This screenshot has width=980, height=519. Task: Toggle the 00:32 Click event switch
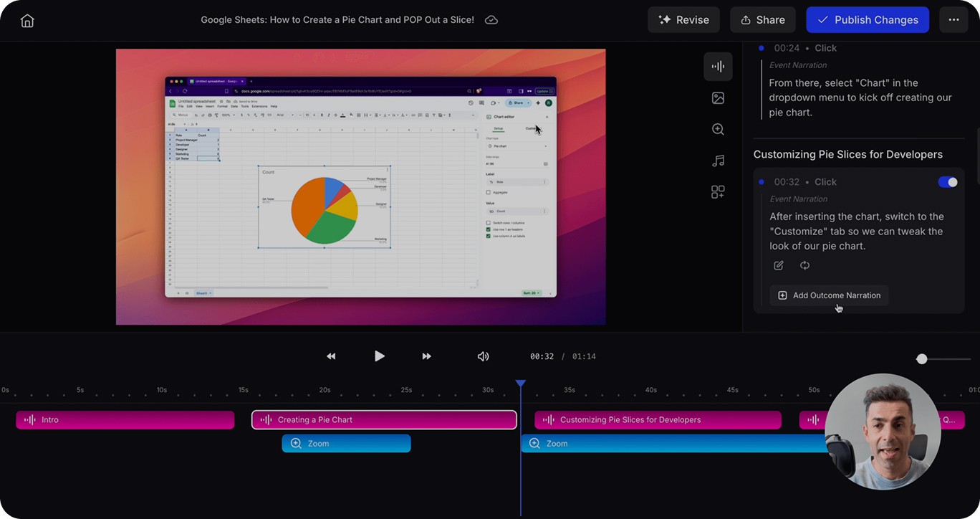pos(948,182)
